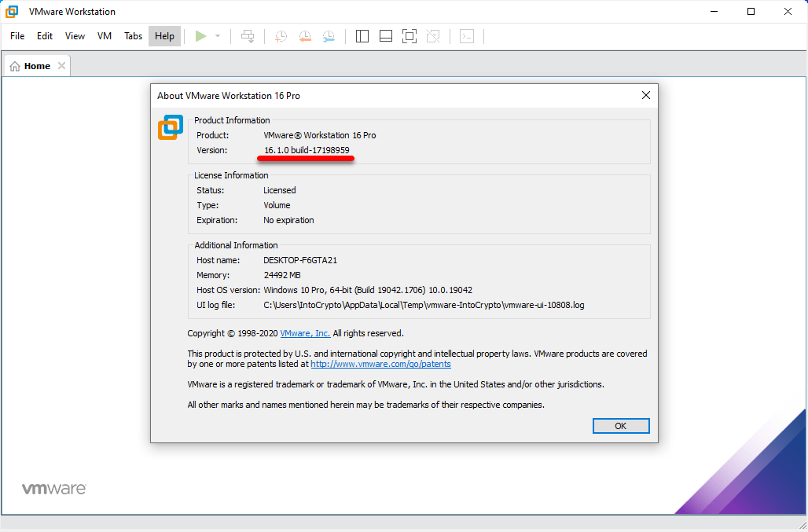Image resolution: width=808 pixels, height=532 pixels.
Task: Click the Take Snapshot toolbar icon
Action: (281, 36)
